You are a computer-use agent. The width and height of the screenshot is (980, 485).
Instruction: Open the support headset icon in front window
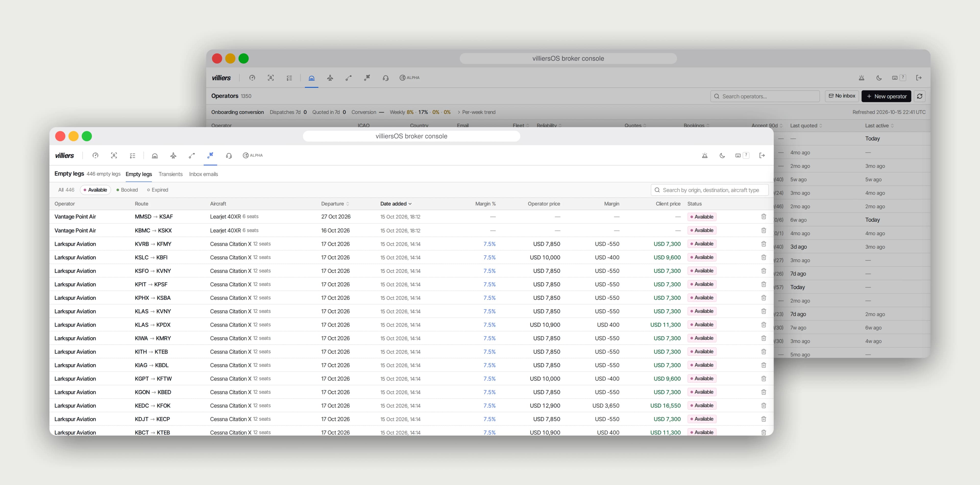(229, 155)
